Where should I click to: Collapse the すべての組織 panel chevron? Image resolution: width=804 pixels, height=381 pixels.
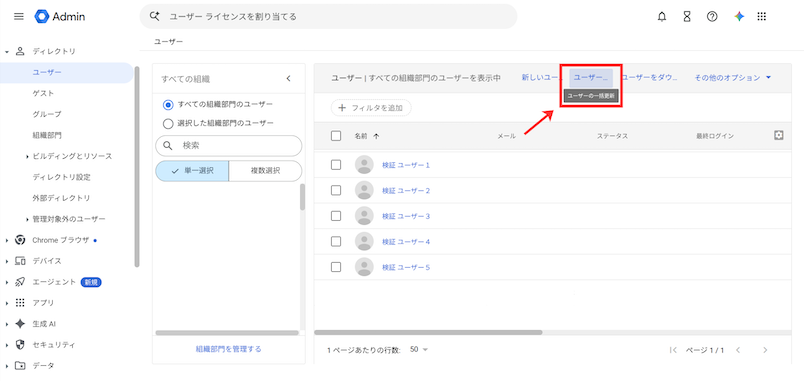pyautogui.click(x=288, y=78)
